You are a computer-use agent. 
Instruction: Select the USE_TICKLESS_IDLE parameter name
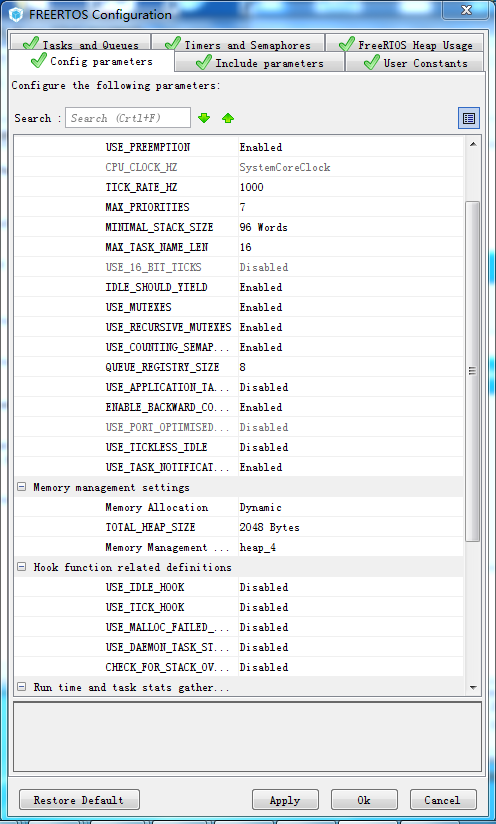[x=157, y=447]
